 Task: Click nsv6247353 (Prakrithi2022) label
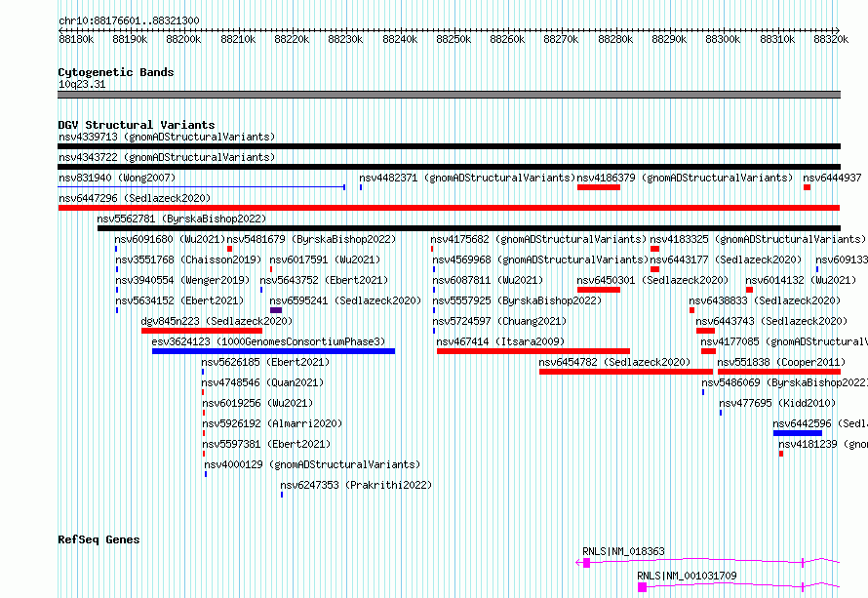(356, 485)
